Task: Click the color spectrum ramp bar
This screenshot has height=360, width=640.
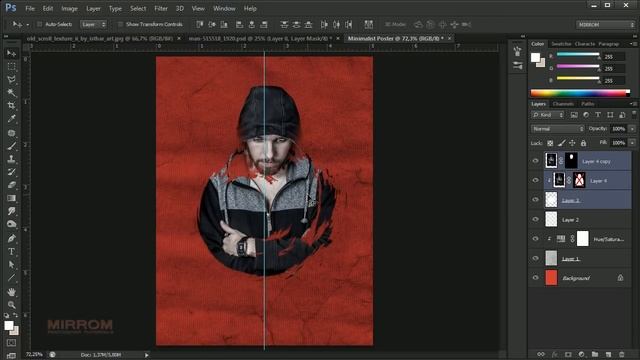Action: [x=580, y=93]
